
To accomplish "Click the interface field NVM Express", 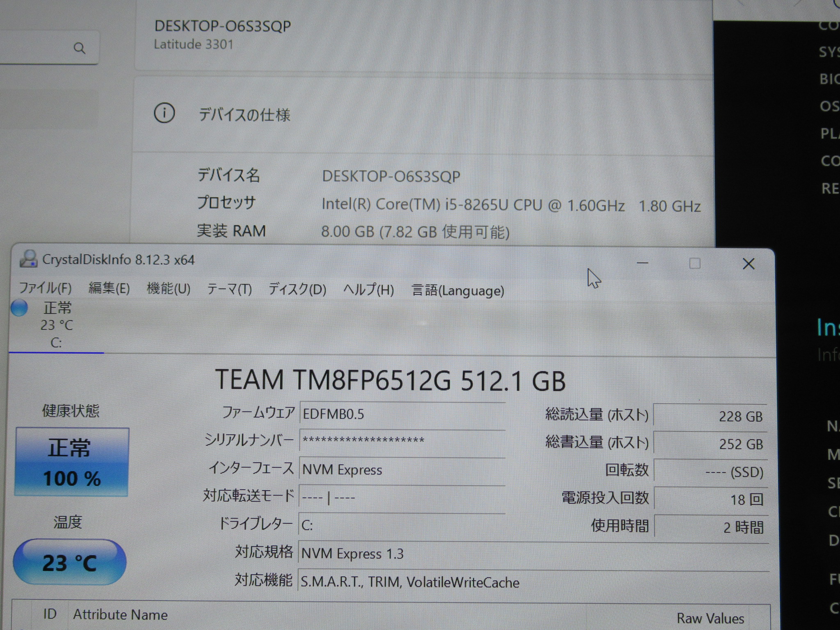I will [402, 469].
